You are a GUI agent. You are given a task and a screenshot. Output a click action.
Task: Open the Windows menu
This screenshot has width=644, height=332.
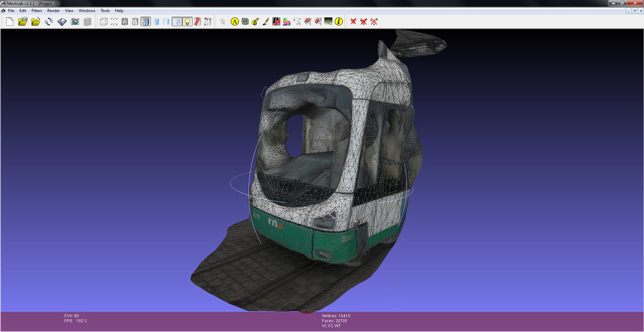click(87, 11)
